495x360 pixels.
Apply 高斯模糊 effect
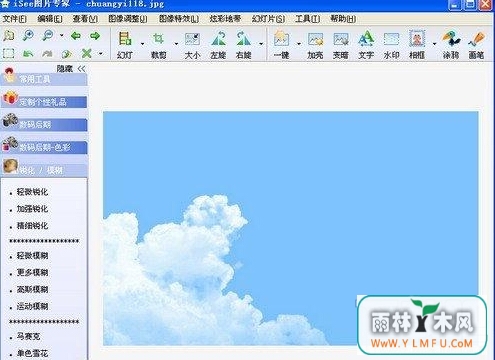point(32,289)
